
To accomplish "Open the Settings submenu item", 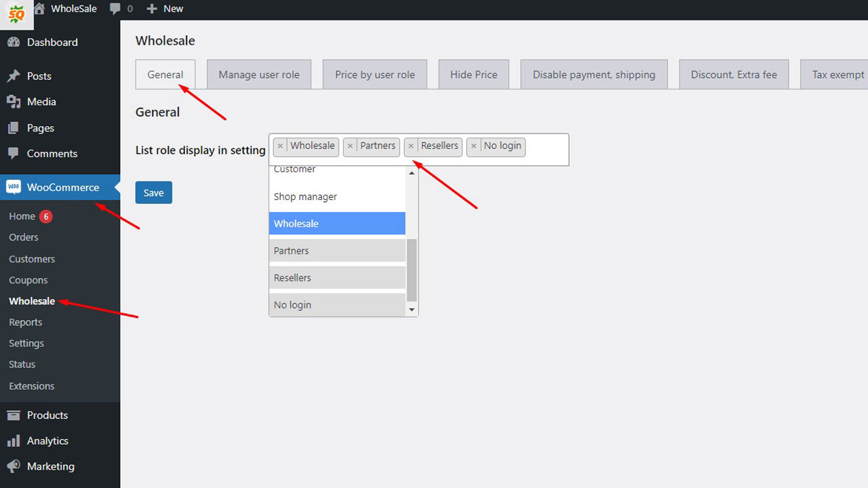I will click(26, 343).
